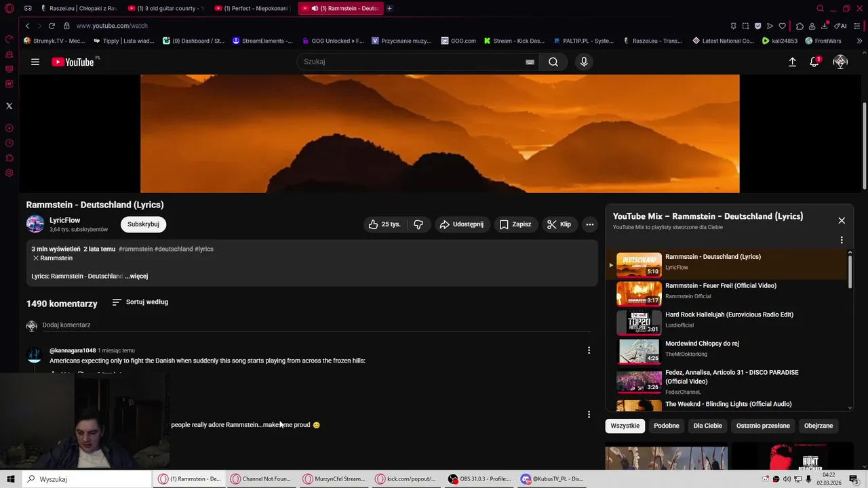Expand the description with ...więcej
Viewport: 868px width, 488px height.
pos(136,276)
